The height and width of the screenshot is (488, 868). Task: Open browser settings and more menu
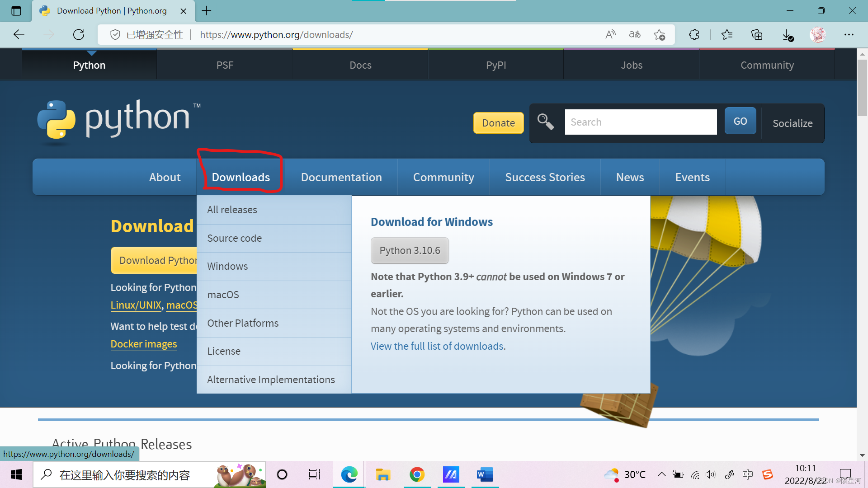849,35
